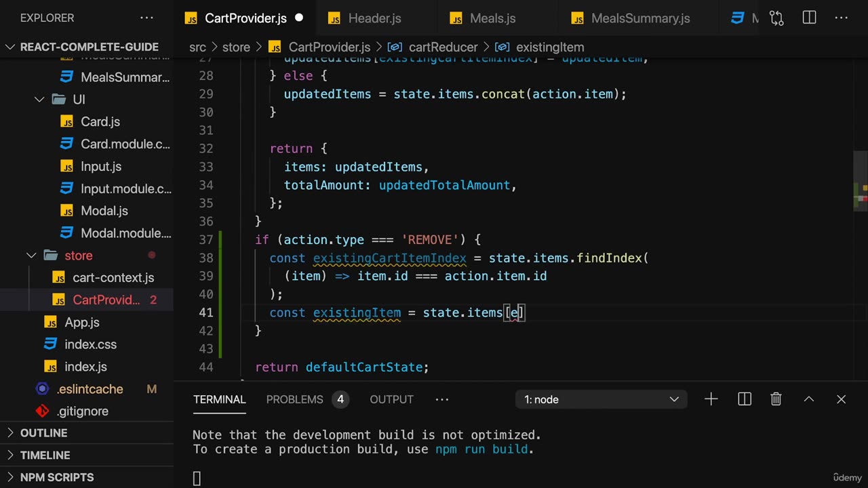Screen dimensions: 868x488
Task: Switch to the OUTPUT panel tab
Action: pos(391,399)
